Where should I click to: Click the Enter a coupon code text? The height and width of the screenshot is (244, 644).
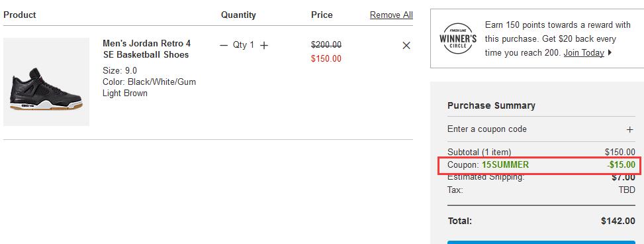(486, 129)
